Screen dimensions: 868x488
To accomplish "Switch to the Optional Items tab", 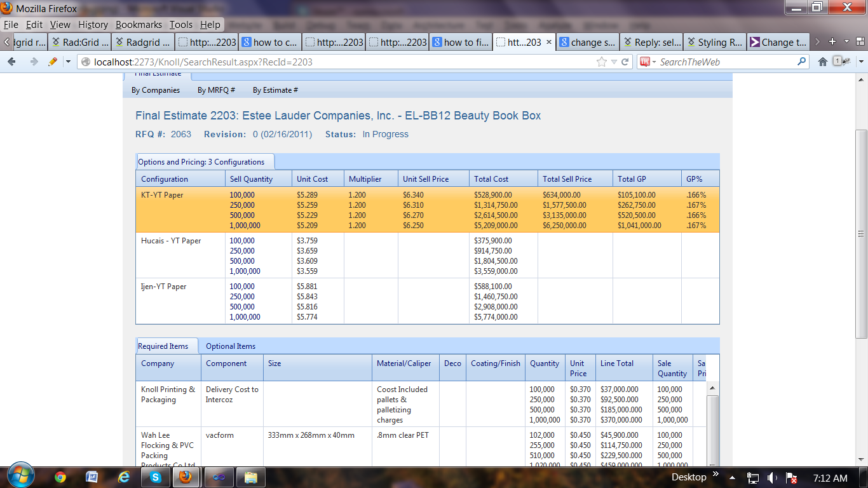I will pos(231,346).
